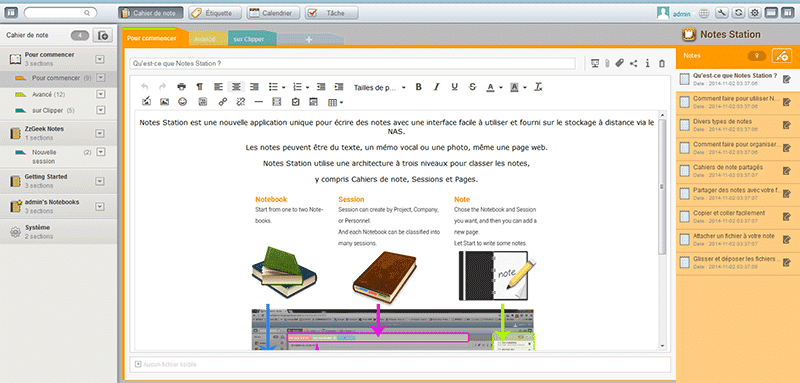
Task: Open Getting Started notebook dropdown arrow
Action: pyautogui.click(x=100, y=182)
